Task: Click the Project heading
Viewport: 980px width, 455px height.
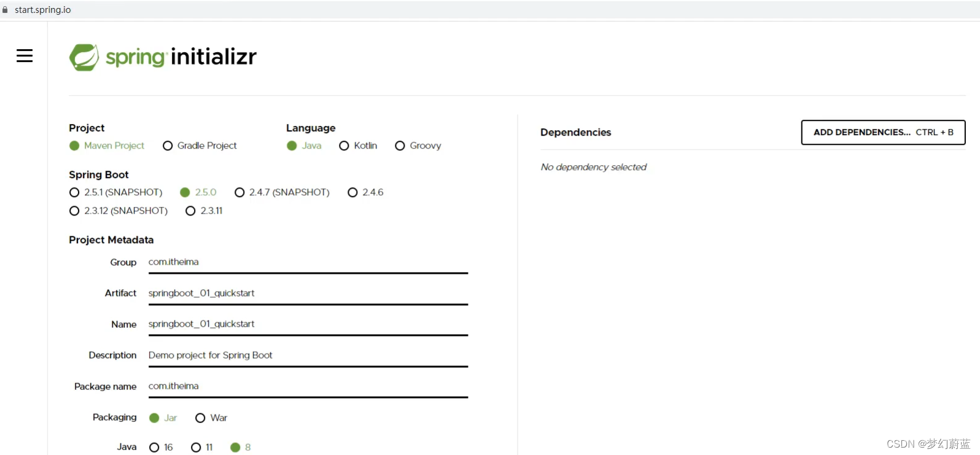Action: click(x=87, y=128)
